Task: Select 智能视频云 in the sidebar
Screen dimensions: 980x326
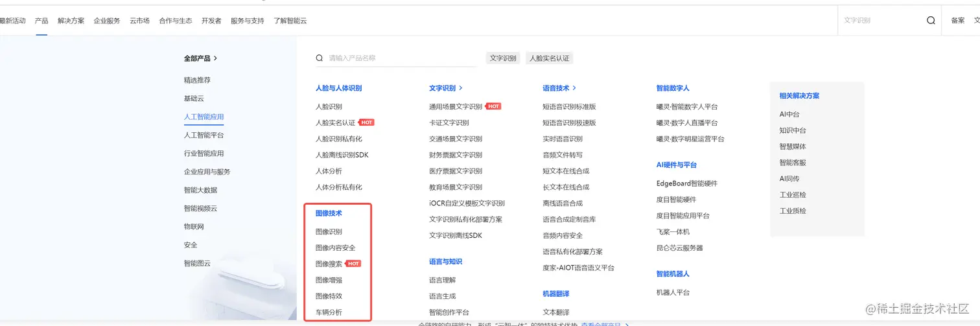Action: 200,209
